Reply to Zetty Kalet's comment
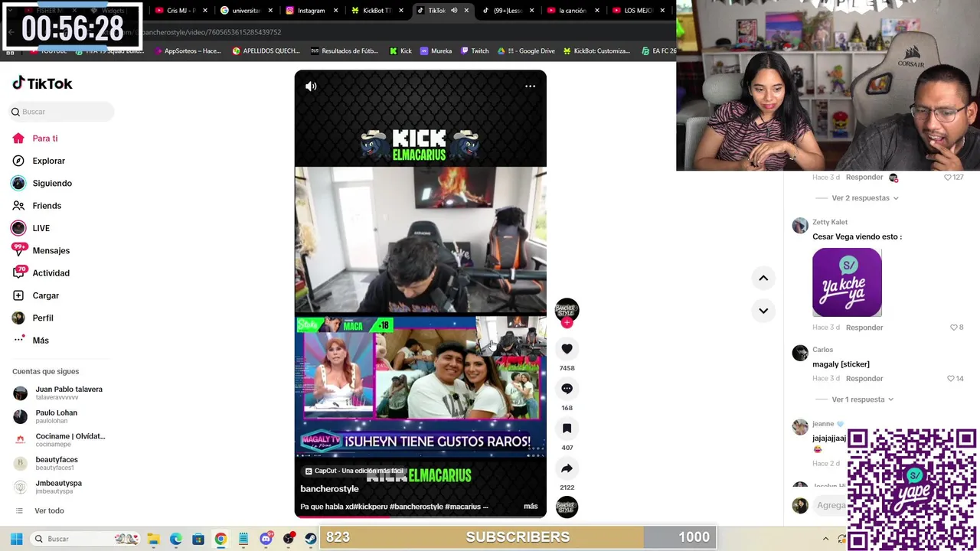Image resolution: width=980 pixels, height=551 pixels. [x=864, y=328]
